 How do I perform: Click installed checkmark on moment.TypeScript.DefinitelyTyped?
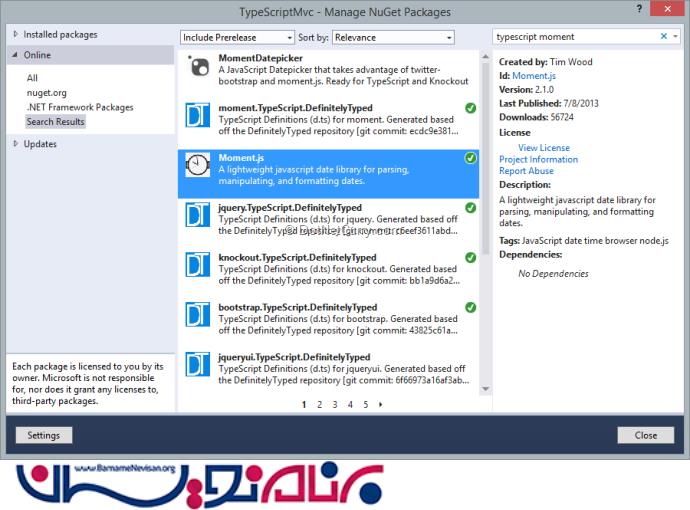470,108
